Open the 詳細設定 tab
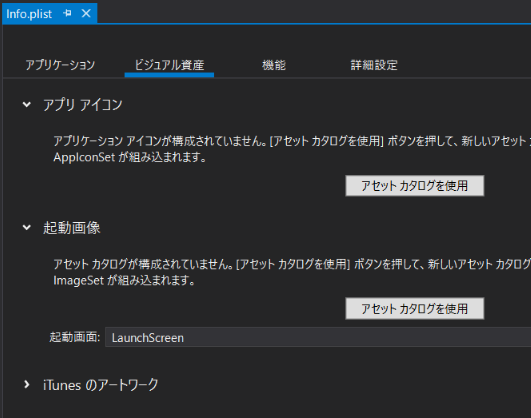 point(374,65)
